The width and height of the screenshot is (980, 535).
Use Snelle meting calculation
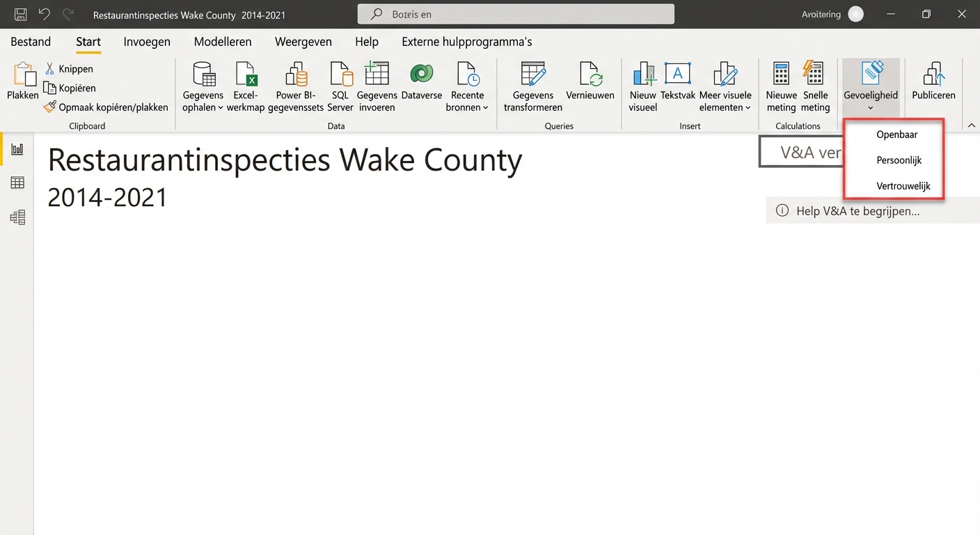point(815,85)
